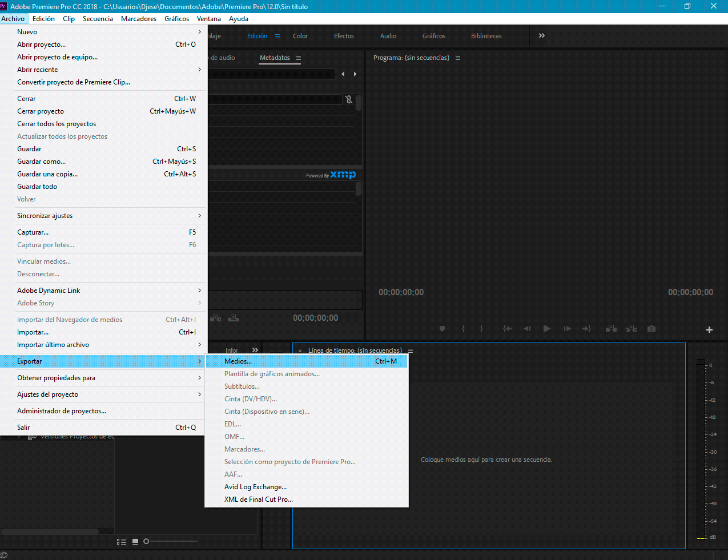Click the Premiere Pro app icon in title bar

click(x=3, y=6)
